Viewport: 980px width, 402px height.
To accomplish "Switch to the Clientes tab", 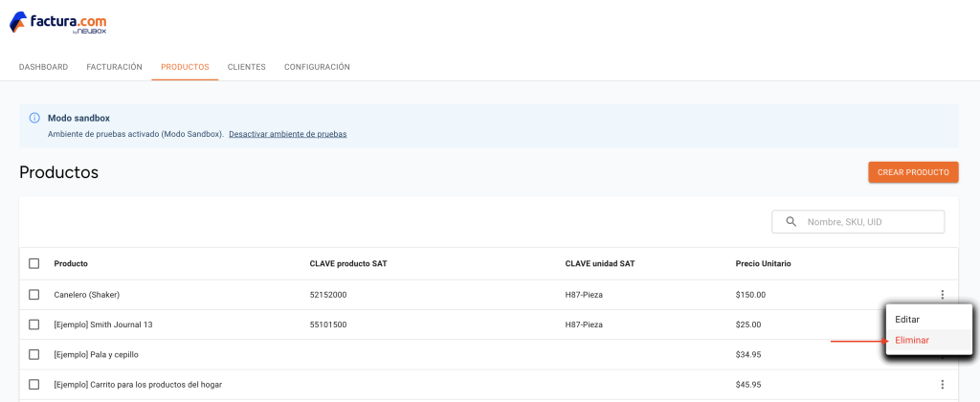I will click(246, 67).
